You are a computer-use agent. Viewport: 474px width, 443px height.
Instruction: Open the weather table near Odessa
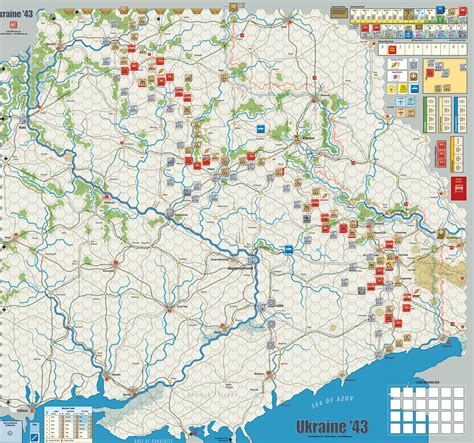click(68, 424)
